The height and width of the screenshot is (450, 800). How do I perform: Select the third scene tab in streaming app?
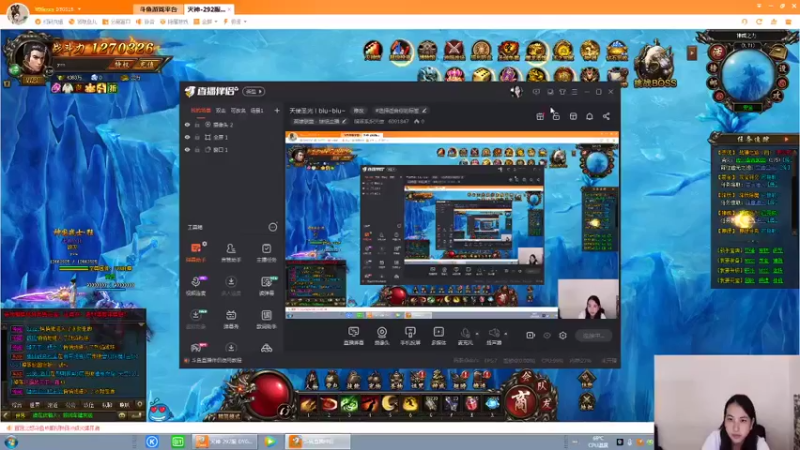(238, 110)
